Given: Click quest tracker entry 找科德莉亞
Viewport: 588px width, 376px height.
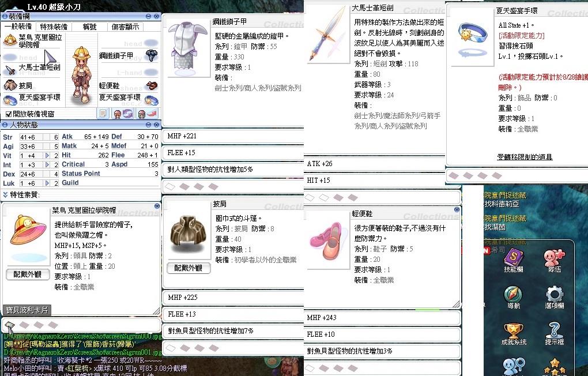Looking at the screenshot, I should [502, 204].
